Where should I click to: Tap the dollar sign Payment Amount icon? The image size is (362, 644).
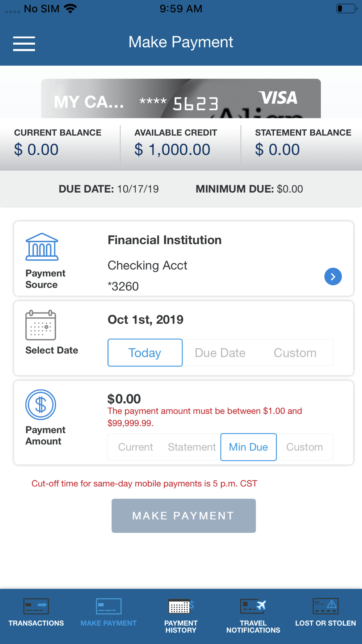click(x=41, y=405)
